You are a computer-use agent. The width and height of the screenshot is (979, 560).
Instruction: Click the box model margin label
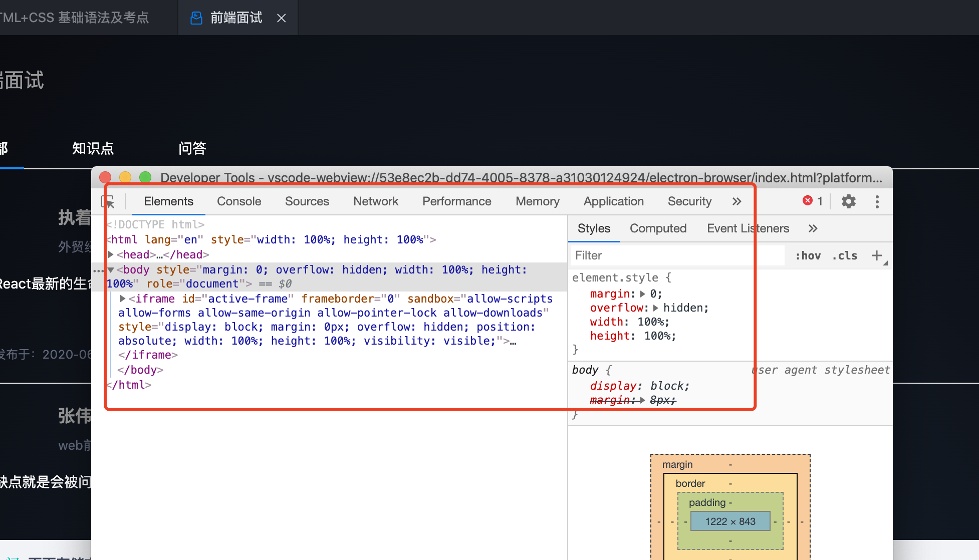click(x=677, y=464)
